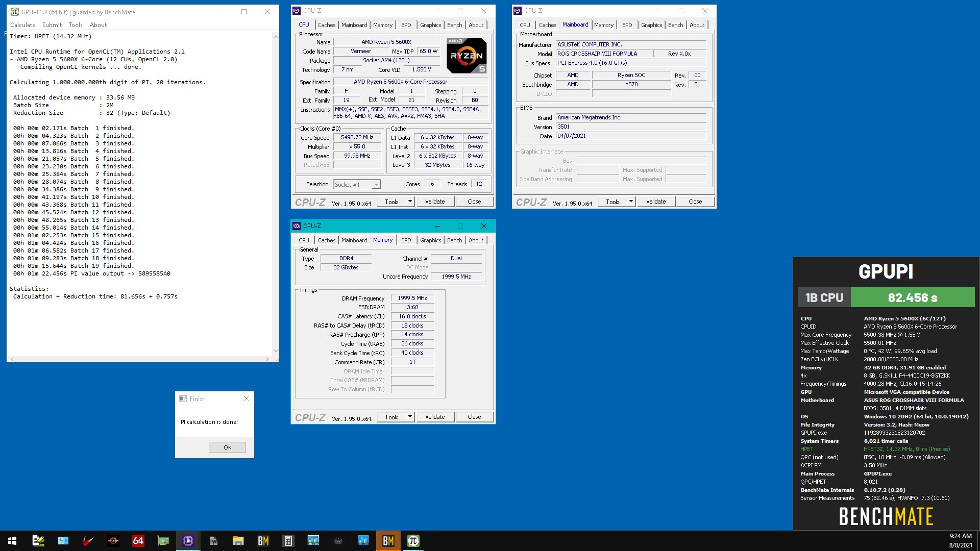Screen dimensions: 980x551
Task: Click the Core Speed value 5498.72 MHz
Action: [357, 138]
